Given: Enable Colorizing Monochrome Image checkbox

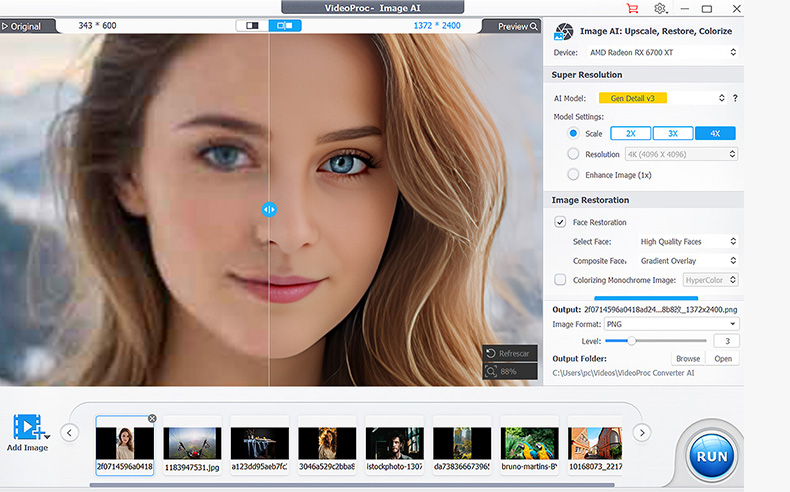Looking at the screenshot, I should [560, 280].
